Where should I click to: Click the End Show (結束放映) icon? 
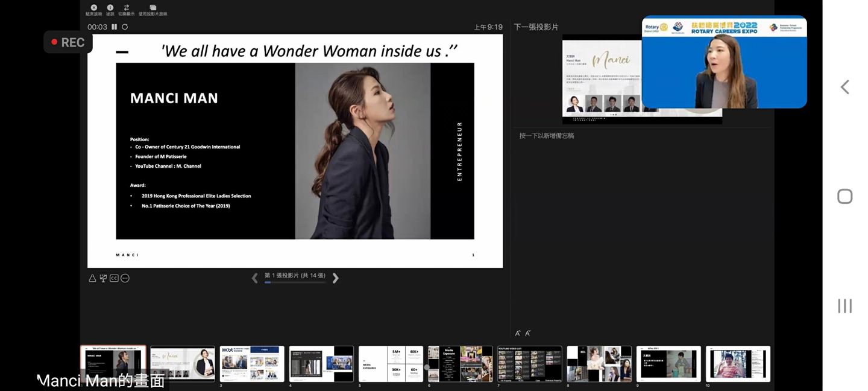[93, 8]
